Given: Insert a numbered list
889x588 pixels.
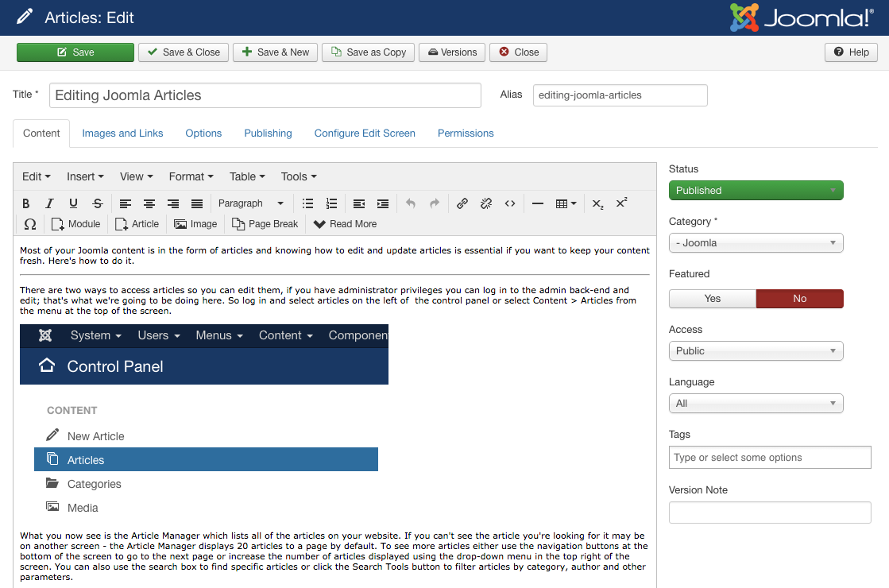Looking at the screenshot, I should pos(331,203).
